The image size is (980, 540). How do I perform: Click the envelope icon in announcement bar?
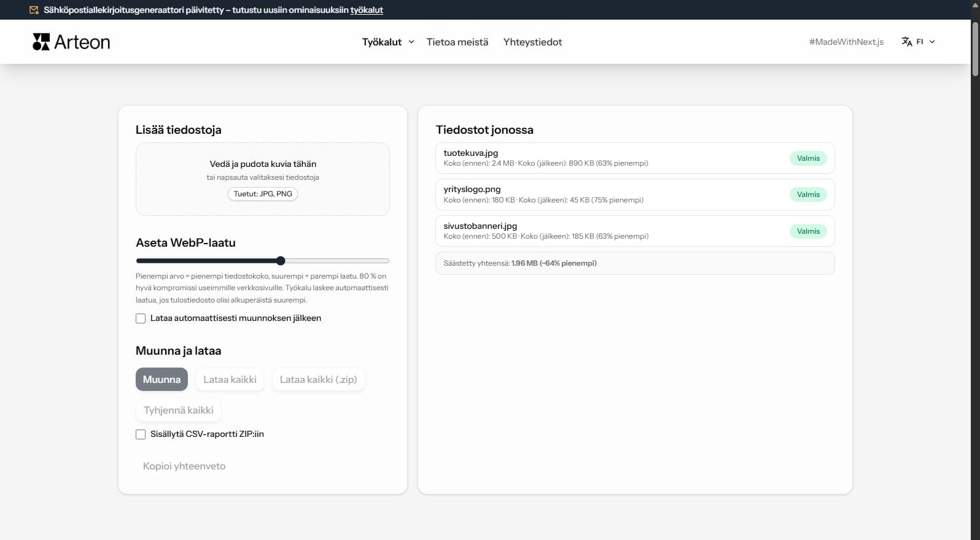coord(34,10)
